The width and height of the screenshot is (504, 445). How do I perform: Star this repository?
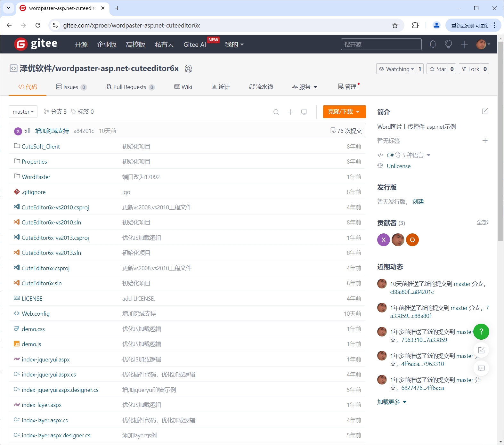437,69
